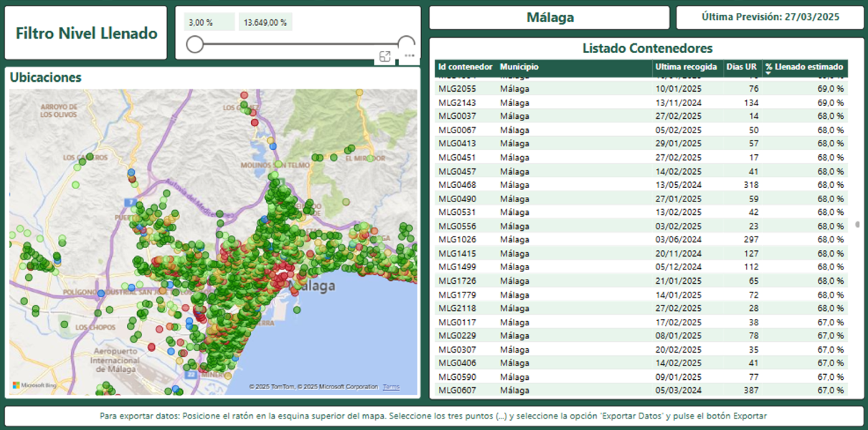Click the Dias UR value 297
Screen dimensions: 868x430
tap(751, 239)
